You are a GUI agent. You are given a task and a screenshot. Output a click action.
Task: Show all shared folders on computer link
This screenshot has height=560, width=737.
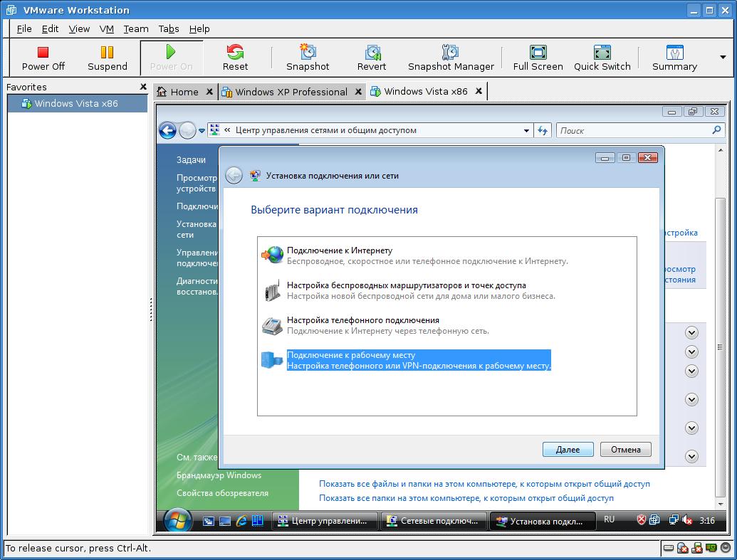[x=466, y=498]
